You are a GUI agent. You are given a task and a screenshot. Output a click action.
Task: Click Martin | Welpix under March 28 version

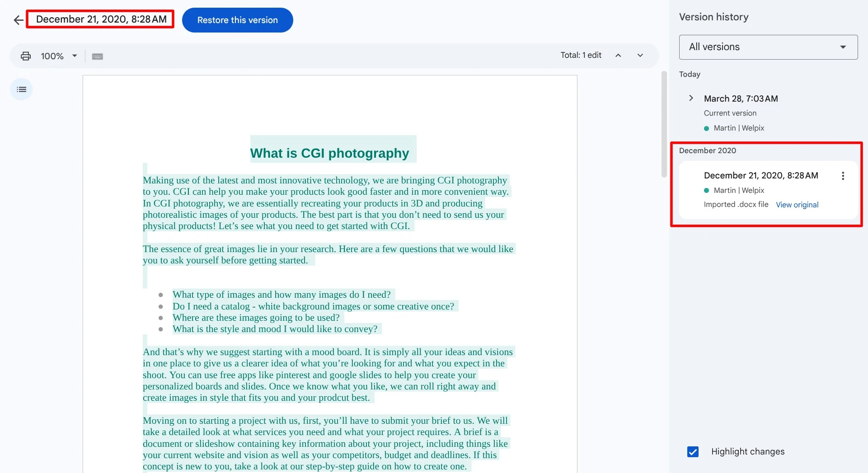pyautogui.click(x=739, y=128)
